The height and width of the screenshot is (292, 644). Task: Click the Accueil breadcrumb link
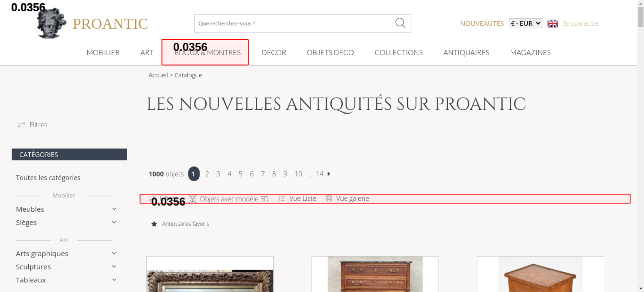pos(158,75)
